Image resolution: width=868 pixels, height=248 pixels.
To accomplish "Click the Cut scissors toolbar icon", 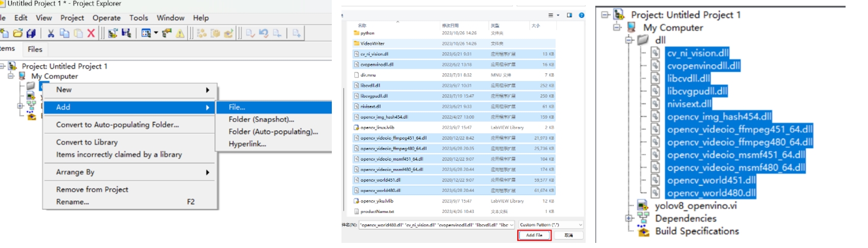I will (50, 33).
